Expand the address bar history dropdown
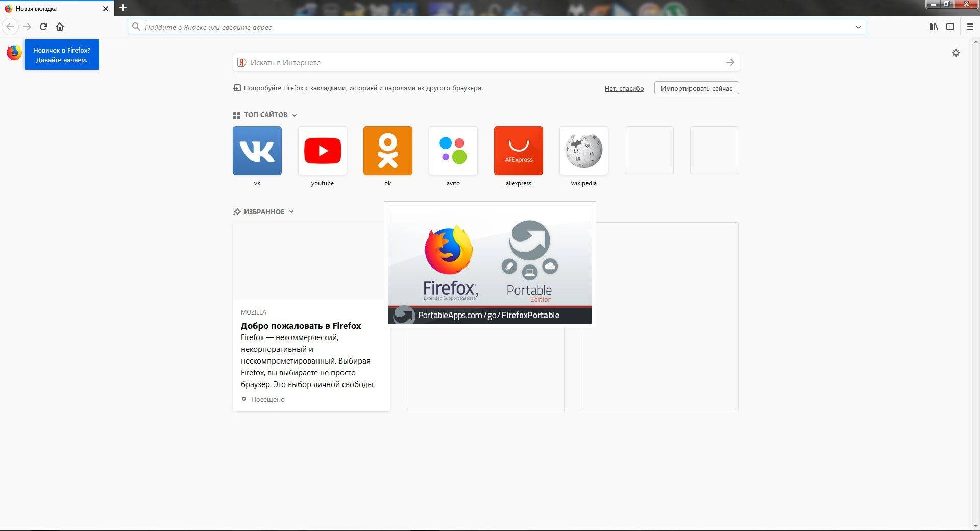The image size is (980, 531). point(859,27)
